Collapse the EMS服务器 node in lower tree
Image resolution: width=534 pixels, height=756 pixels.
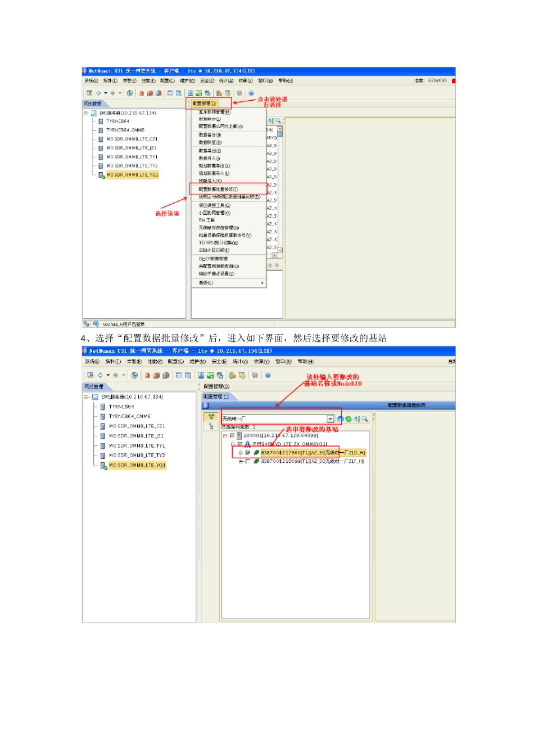[87, 397]
